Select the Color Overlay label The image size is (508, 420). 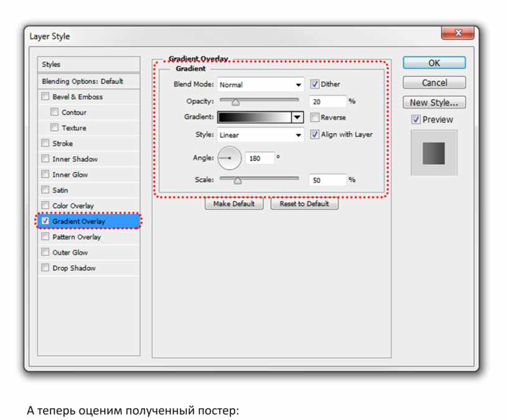(x=73, y=206)
